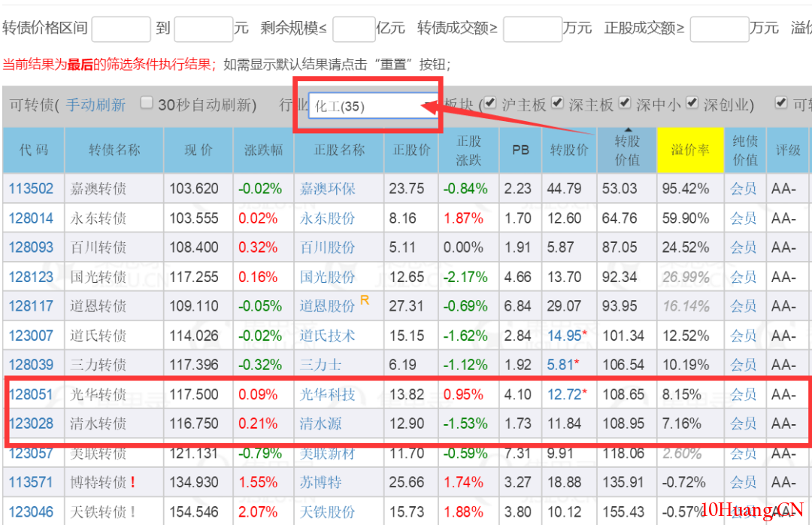The height and width of the screenshot is (525, 812).
Task: Open the 清水源 stock link
Action: pyautogui.click(x=320, y=423)
